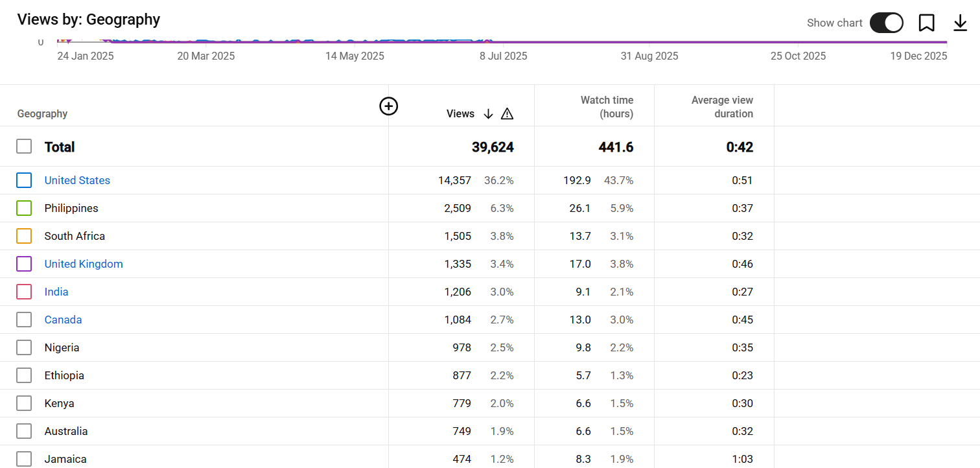The height and width of the screenshot is (468, 980).
Task: Click the add metric plus icon
Action: [x=388, y=106]
